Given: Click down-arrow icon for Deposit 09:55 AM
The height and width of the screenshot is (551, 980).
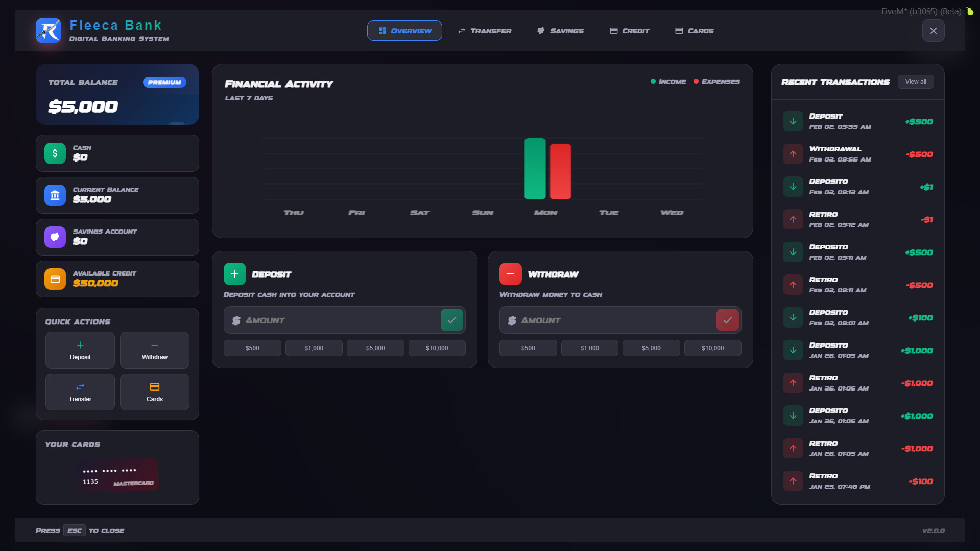Looking at the screenshot, I should (x=793, y=121).
